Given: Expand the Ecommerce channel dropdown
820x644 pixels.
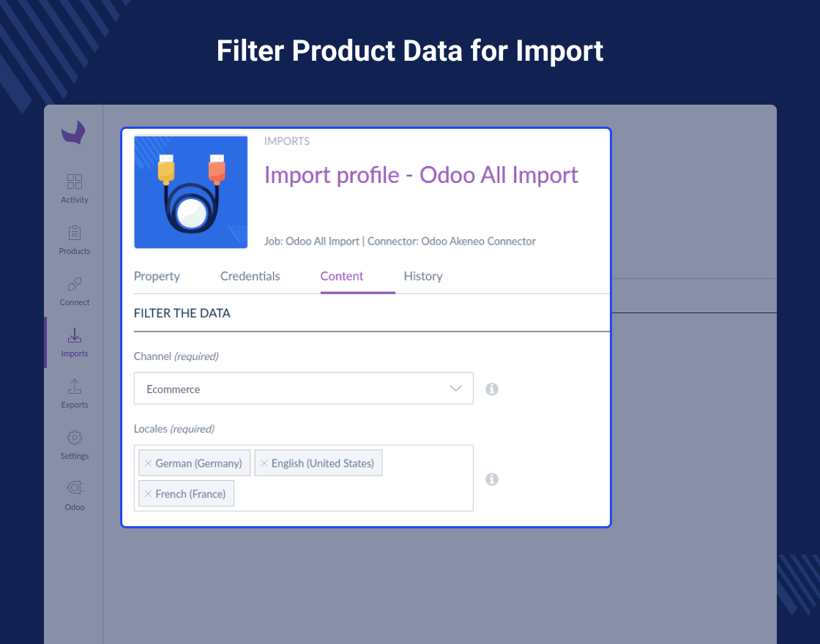Looking at the screenshot, I should [x=303, y=389].
